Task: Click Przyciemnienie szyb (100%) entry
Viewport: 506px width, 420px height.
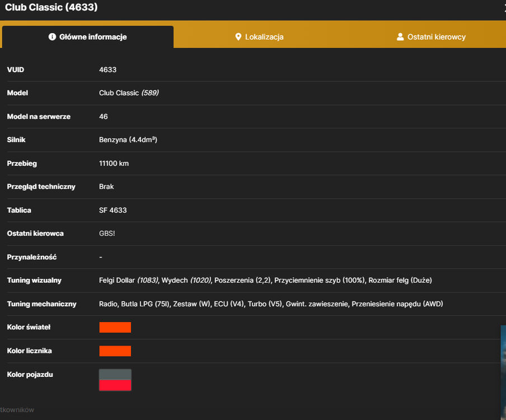Action: click(x=320, y=280)
